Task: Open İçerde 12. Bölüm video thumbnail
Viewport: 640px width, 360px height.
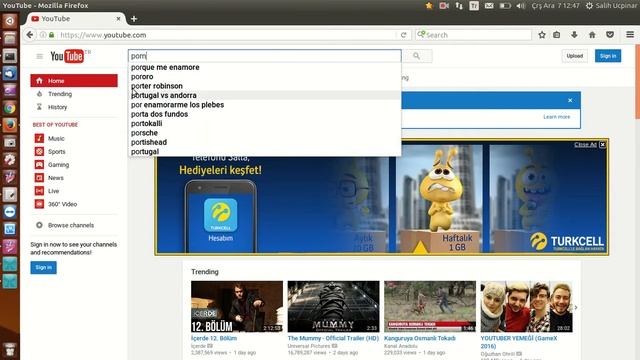Action: [237, 307]
